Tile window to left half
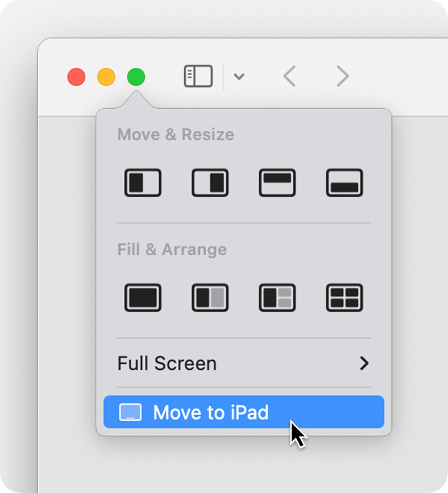This screenshot has height=493, width=448. 142,182
